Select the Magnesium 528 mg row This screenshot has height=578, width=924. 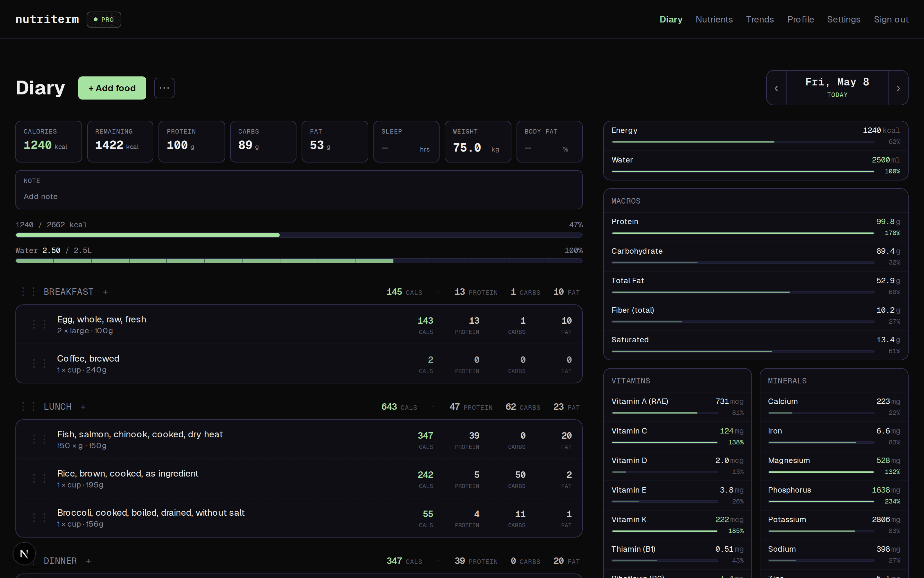tap(834, 466)
